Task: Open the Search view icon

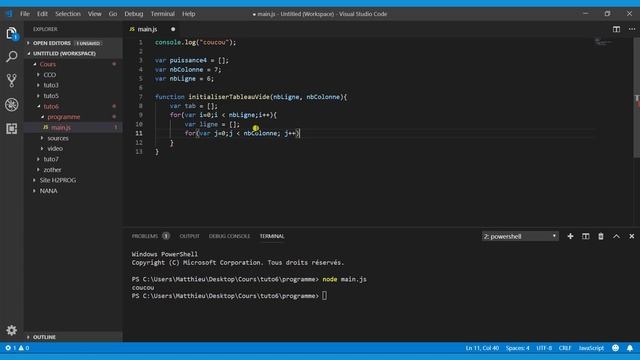Action: pyautogui.click(x=11, y=56)
